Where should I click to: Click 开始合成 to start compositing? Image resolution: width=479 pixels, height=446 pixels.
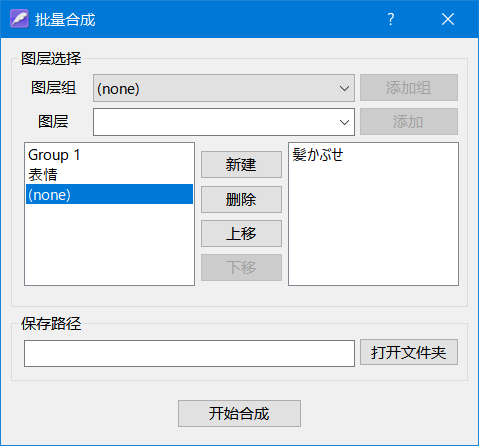coord(239,413)
